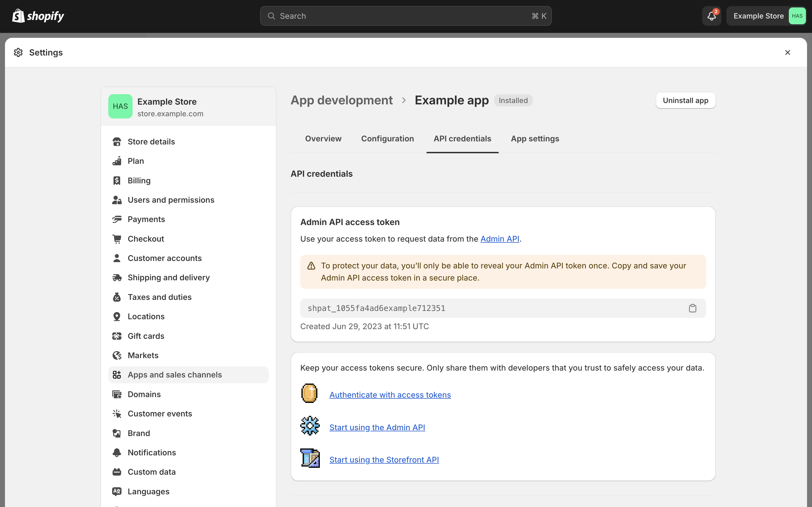Click the Markets globe icon

[117, 355]
